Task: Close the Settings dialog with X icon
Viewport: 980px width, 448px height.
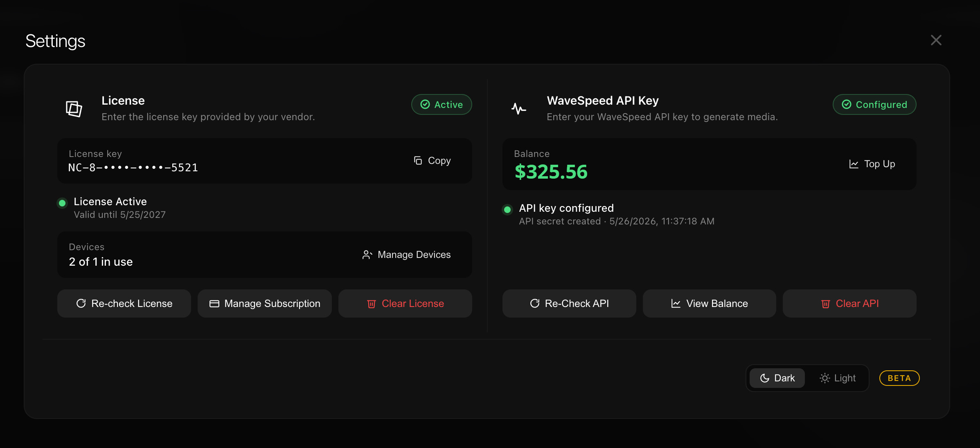Action: [936, 40]
